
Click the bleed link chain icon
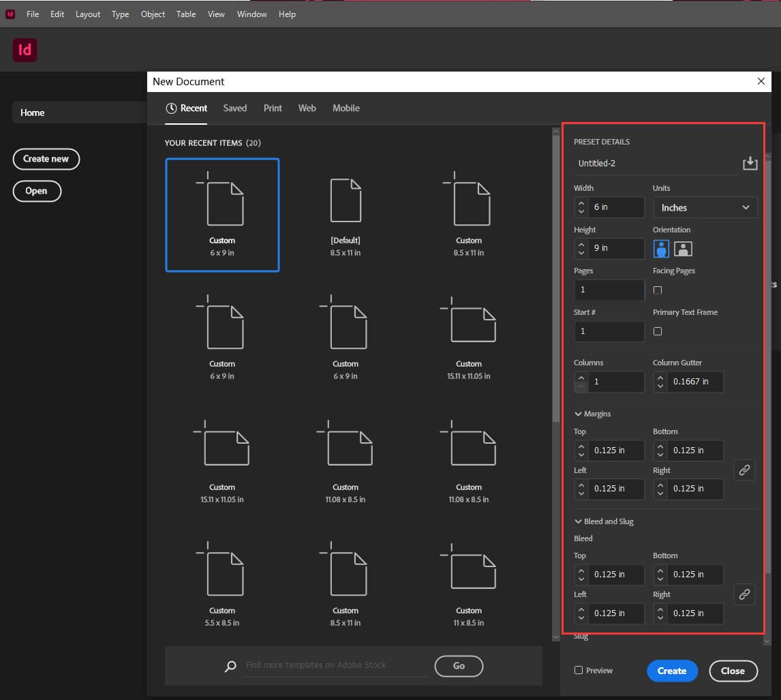pyautogui.click(x=744, y=594)
